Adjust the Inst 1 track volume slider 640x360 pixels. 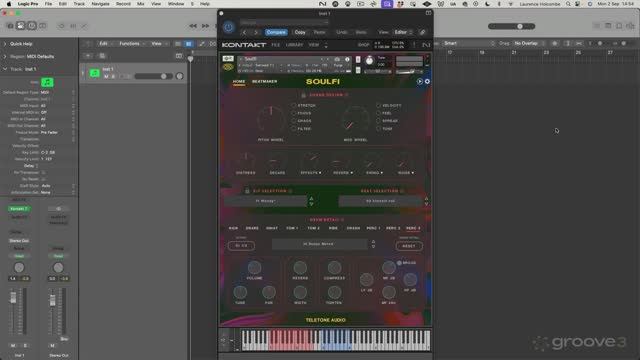point(153,76)
